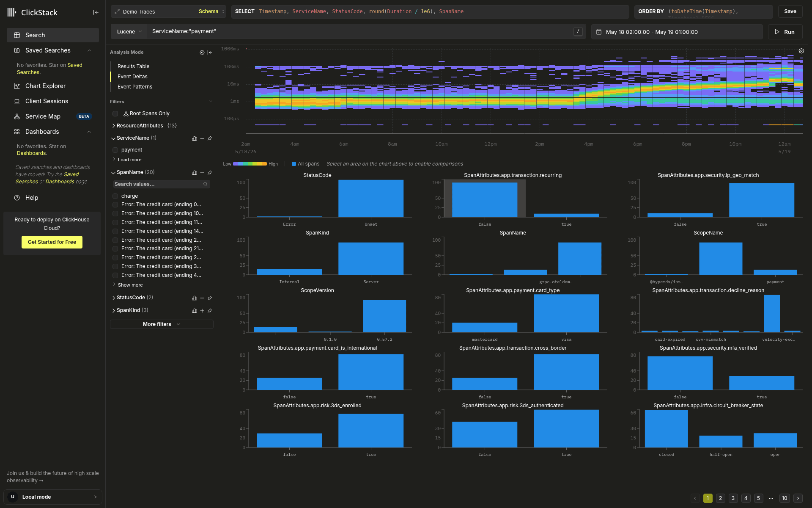This screenshot has width=812, height=508.
Task: Open Analysis Mode settings gear
Action: (x=202, y=52)
